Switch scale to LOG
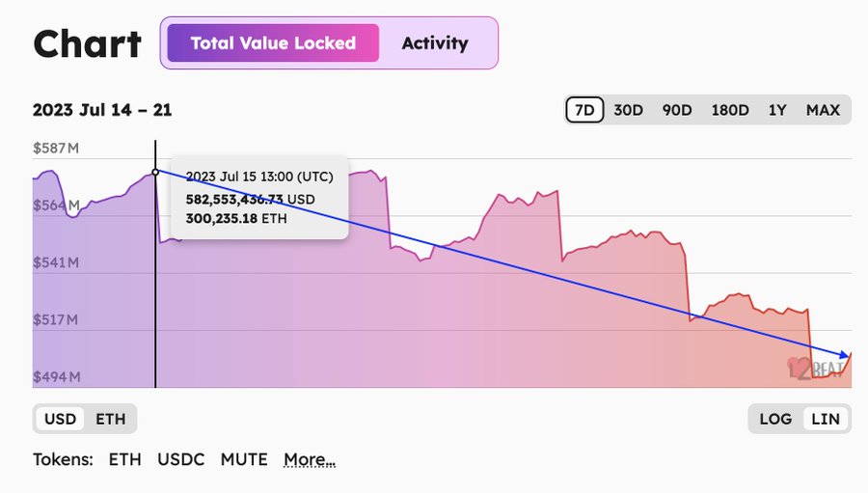Image resolution: width=868 pixels, height=493 pixels. [775, 419]
